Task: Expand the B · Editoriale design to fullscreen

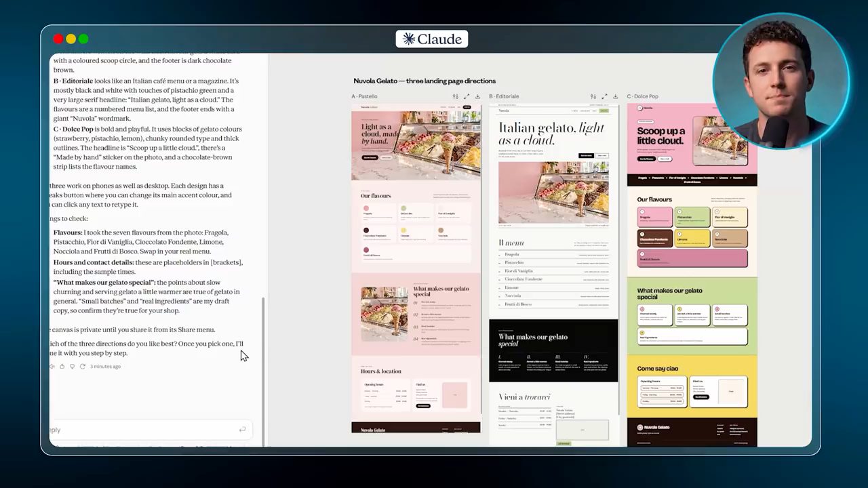Action: tap(604, 96)
